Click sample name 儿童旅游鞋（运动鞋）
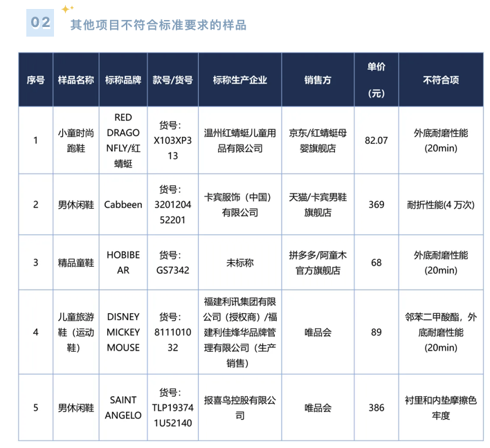This screenshot has width=490, height=448. pos(76,332)
